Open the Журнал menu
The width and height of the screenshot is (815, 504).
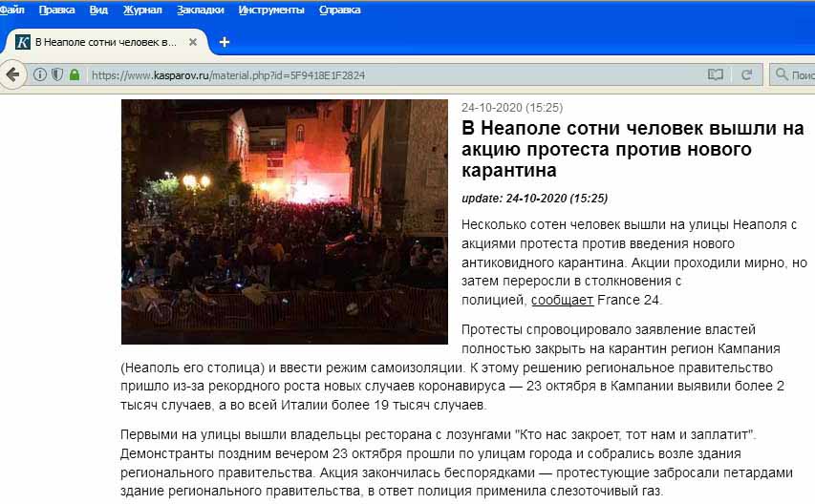click(142, 10)
